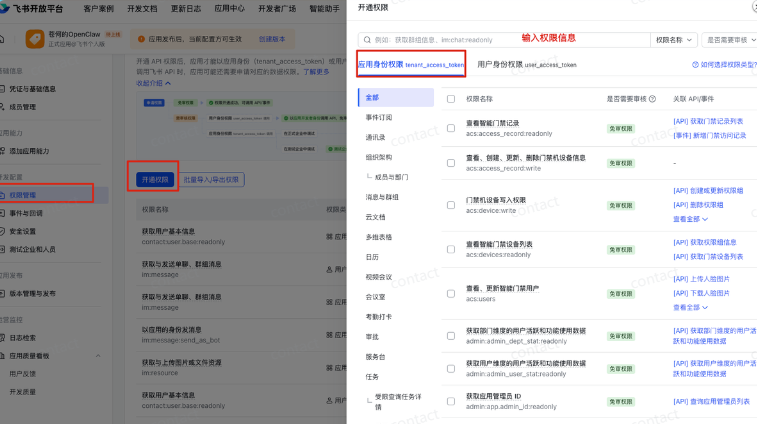Screen dimensions: 757x424
Task: Select the 组织架构 category
Action: 379,157
